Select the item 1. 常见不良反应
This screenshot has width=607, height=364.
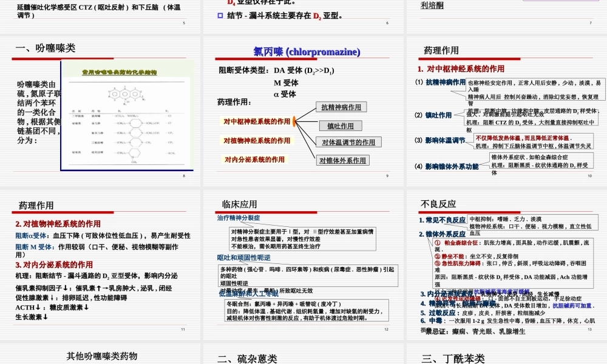coord(442,220)
